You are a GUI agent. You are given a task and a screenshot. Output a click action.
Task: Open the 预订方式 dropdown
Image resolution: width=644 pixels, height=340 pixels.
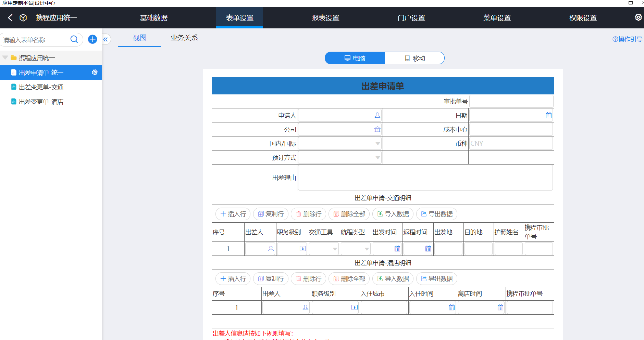[377, 158]
